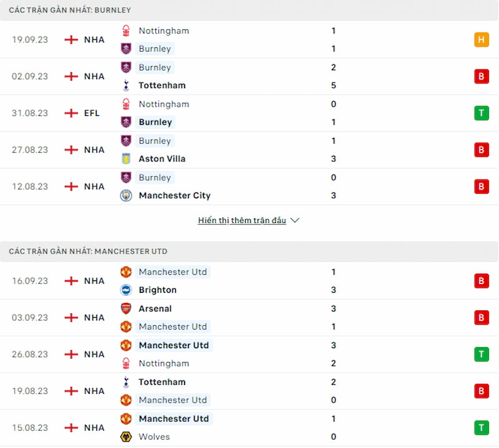
Task: Click the Arsenal club crest
Action: [x=126, y=308]
